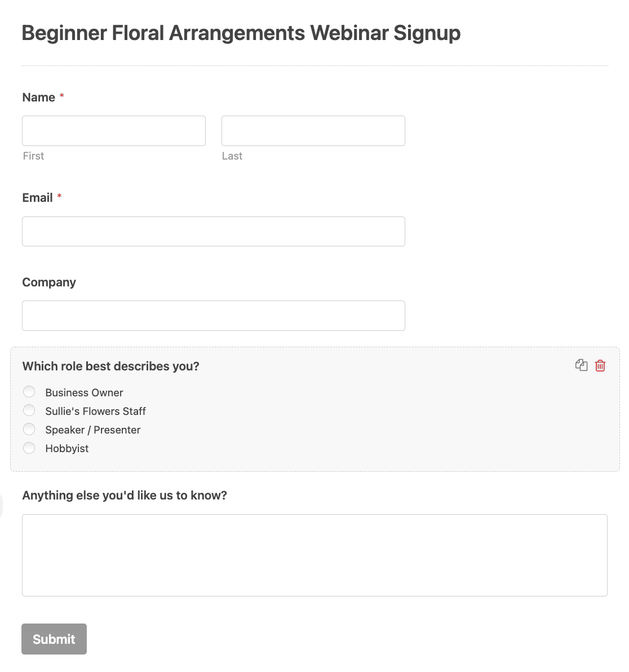Click the additional comments text area
Image resolution: width=629 pixels, height=672 pixels.
pos(314,555)
